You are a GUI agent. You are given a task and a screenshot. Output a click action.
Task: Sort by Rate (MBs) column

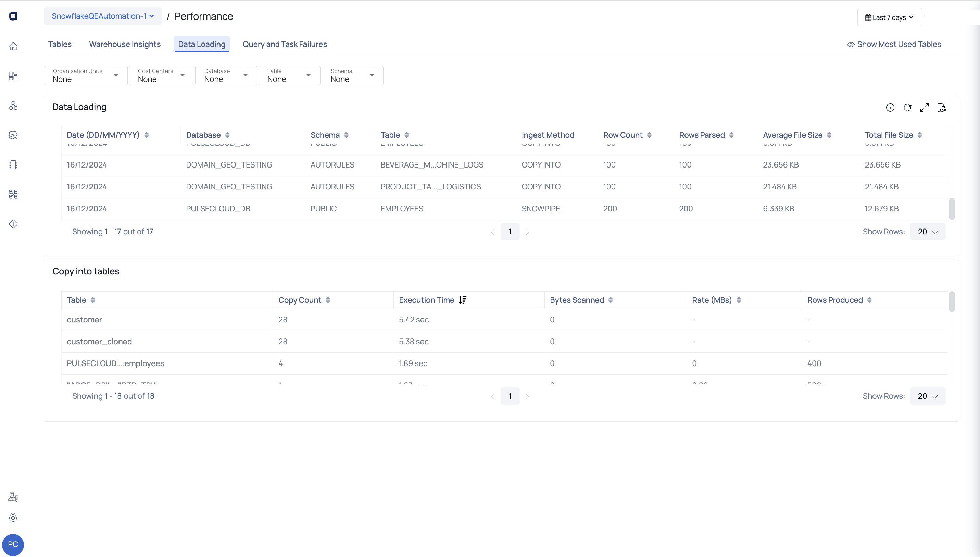(739, 300)
